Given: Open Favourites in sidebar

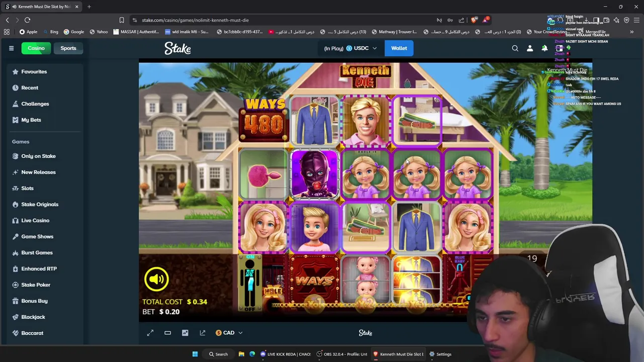Looking at the screenshot, I should [44, 71].
